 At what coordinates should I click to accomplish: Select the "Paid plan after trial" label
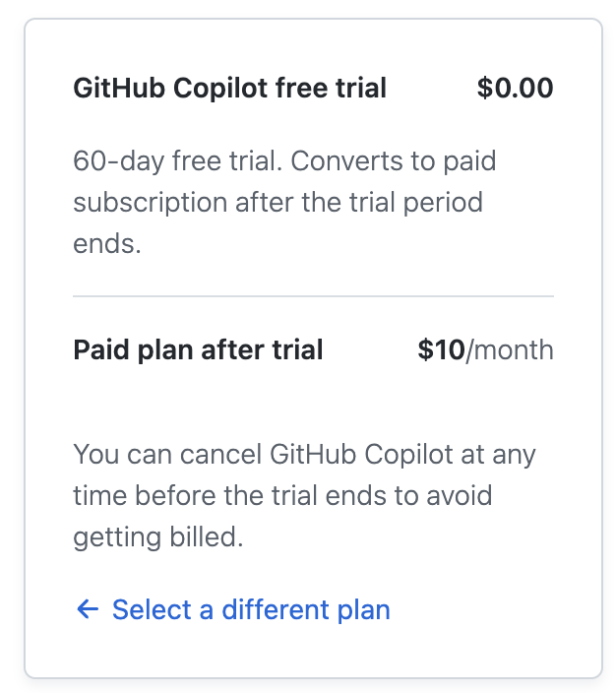click(x=198, y=349)
